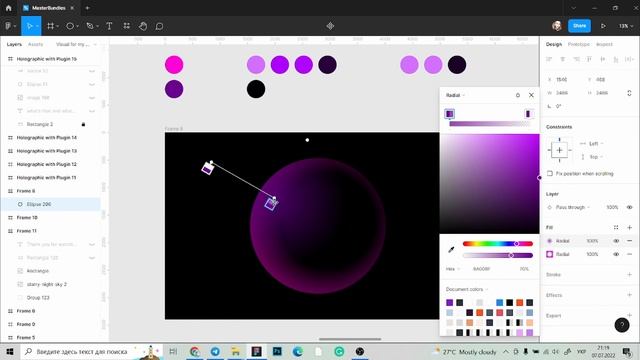Select the Comment tool
Screen dimensions: 640x360
[160, 26]
